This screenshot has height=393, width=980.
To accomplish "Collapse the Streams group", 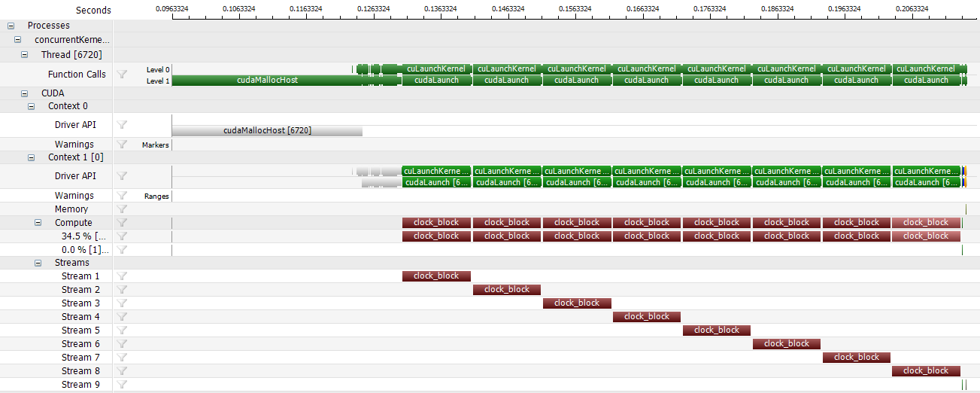I will [38, 263].
